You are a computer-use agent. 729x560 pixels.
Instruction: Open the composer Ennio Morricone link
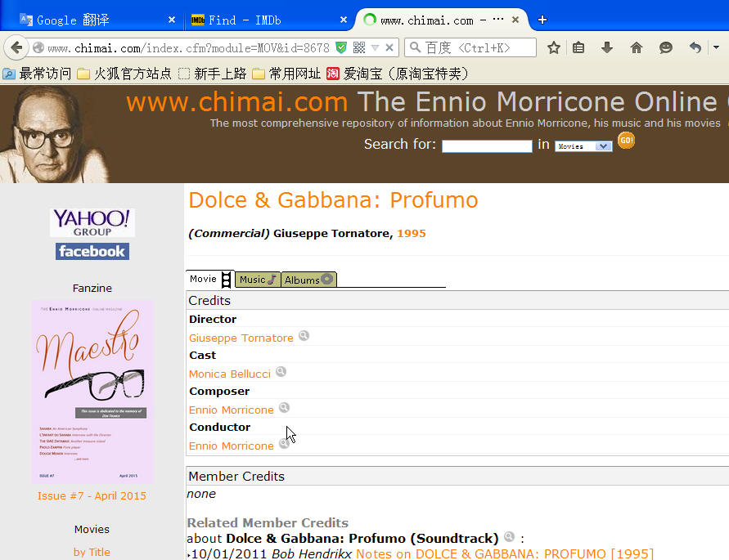pos(231,410)
